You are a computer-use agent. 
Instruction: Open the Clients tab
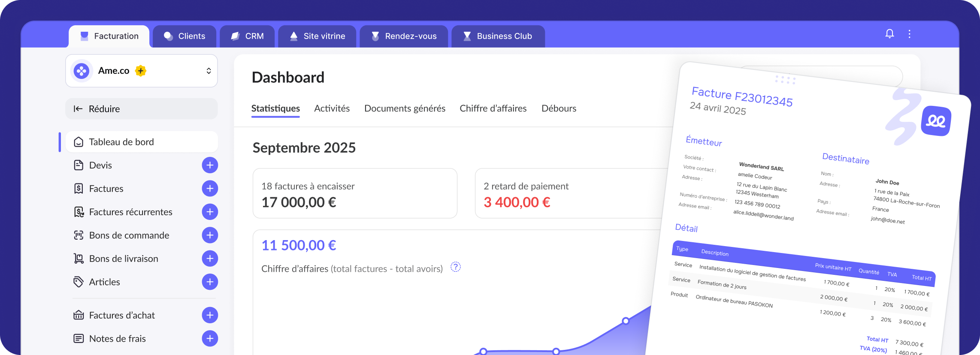[185, 36]
